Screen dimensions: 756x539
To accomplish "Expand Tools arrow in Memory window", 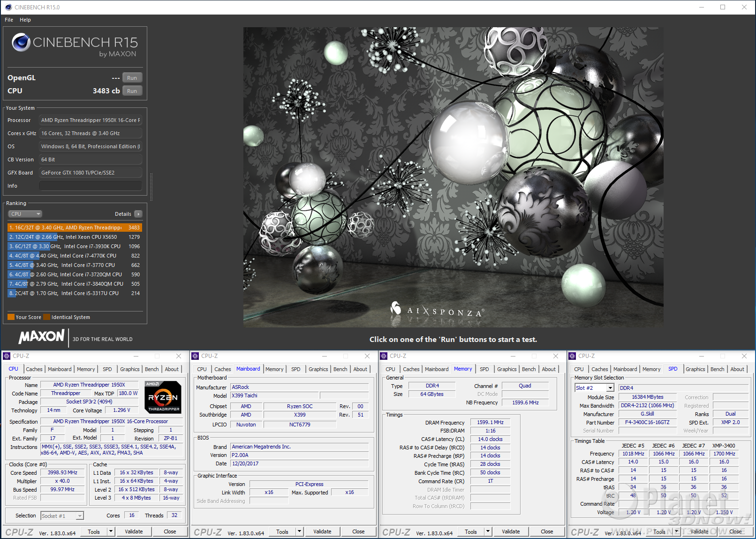I will point(488,531).
